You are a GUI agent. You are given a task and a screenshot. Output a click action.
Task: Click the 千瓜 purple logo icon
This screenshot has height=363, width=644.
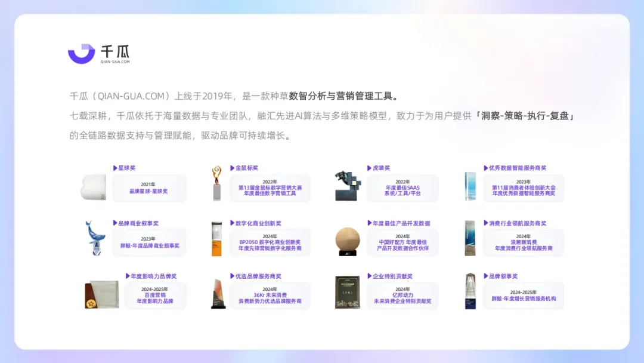coord(81,54)
